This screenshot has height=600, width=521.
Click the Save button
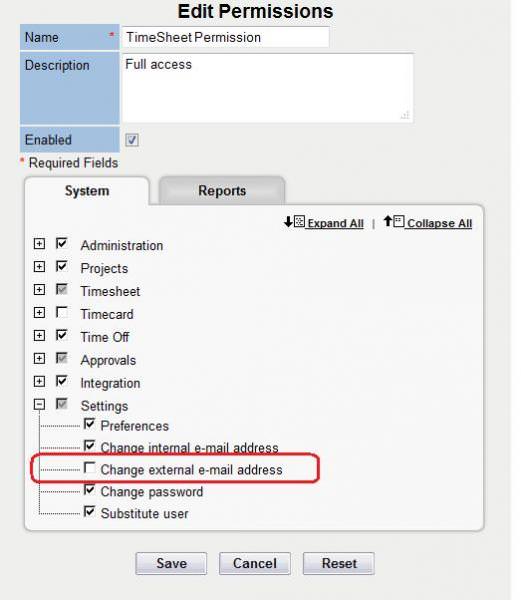[x=171, y=563]
